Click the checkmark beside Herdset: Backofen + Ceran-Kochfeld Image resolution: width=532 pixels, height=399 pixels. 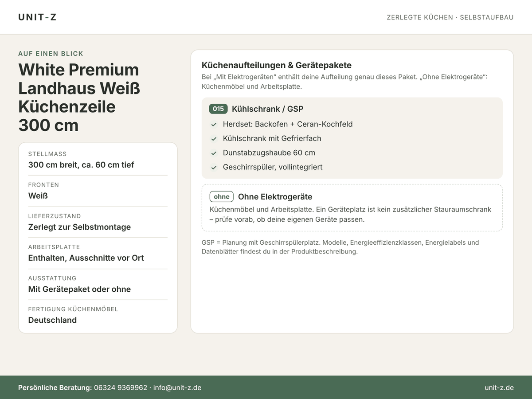pos(214,125)
